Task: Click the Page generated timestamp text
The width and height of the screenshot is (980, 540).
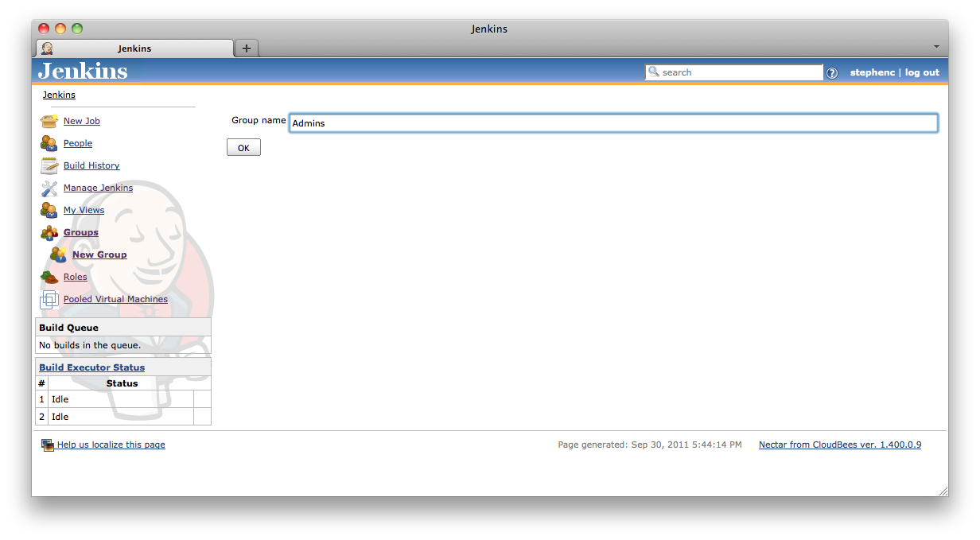Action: pyautogui.click(x=650, y=445)
